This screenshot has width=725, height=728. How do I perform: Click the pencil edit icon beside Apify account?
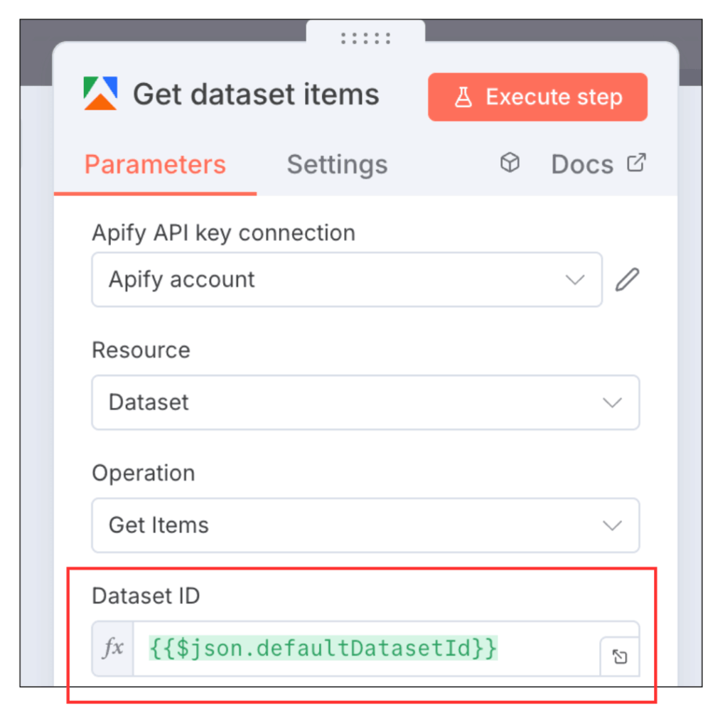point(626,279)
